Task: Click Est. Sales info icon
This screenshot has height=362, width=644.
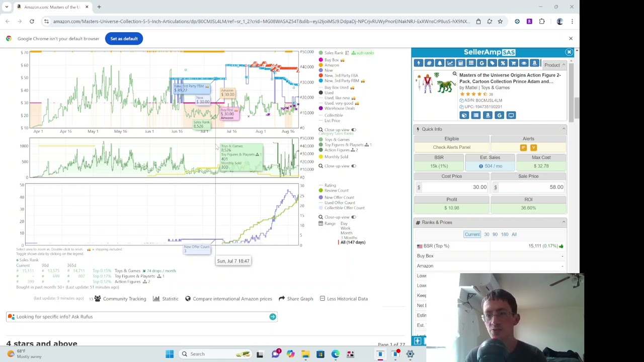Action: pos(481,166)
